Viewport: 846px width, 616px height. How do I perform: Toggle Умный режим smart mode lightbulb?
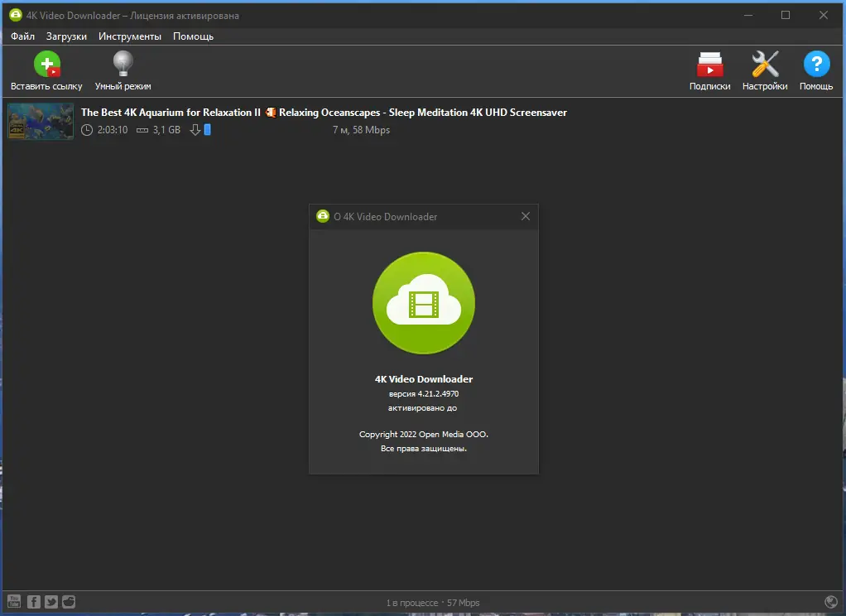click(123, 64)
